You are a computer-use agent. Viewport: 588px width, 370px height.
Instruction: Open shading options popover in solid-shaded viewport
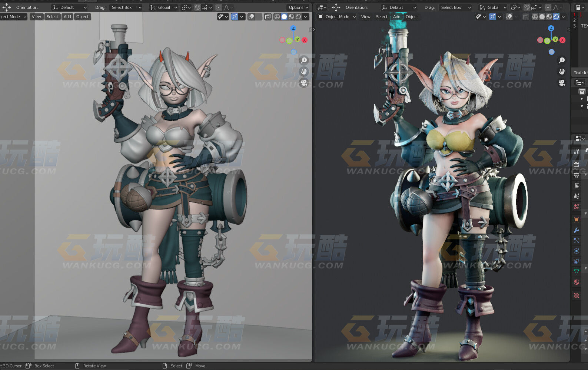pyautogui.click(x=306, y=17)
